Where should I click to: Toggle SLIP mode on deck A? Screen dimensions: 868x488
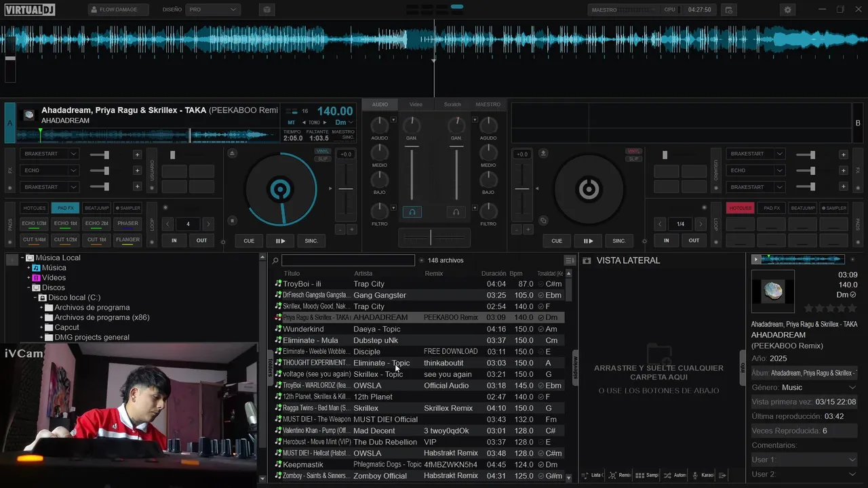[x=323, y=159]
